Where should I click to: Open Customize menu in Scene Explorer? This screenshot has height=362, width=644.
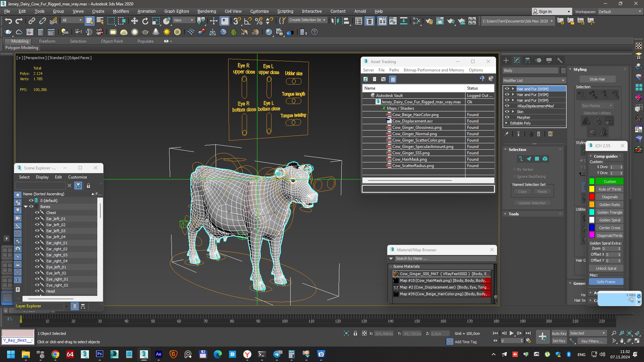click(x=78, y=177)
